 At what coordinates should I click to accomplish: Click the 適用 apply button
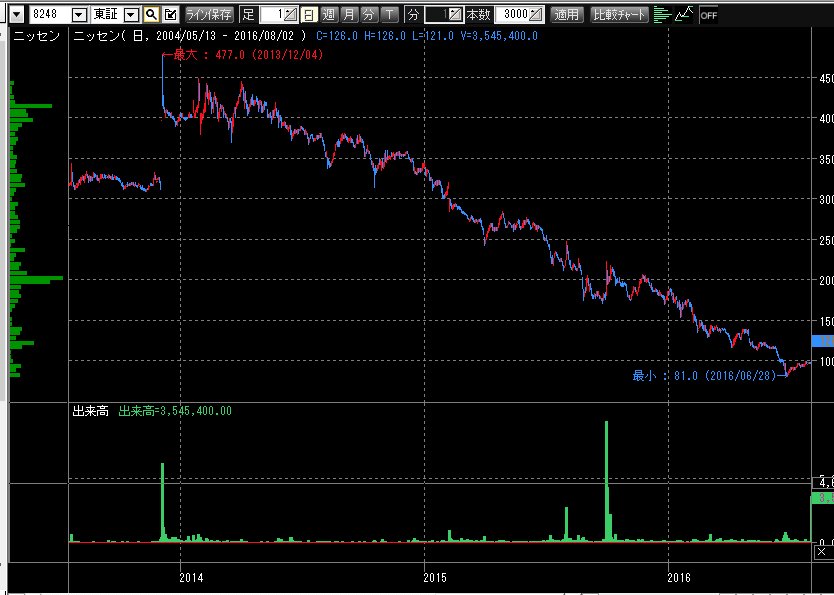567,15
